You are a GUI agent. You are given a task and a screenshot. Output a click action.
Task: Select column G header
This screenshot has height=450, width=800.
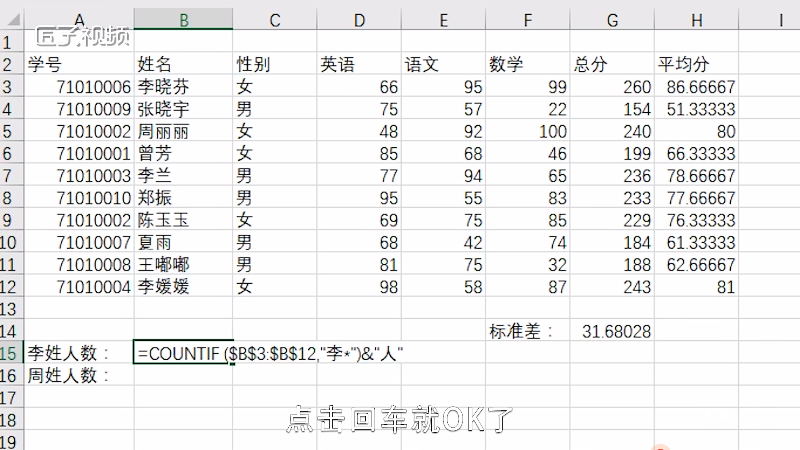(x=612, y=19)
